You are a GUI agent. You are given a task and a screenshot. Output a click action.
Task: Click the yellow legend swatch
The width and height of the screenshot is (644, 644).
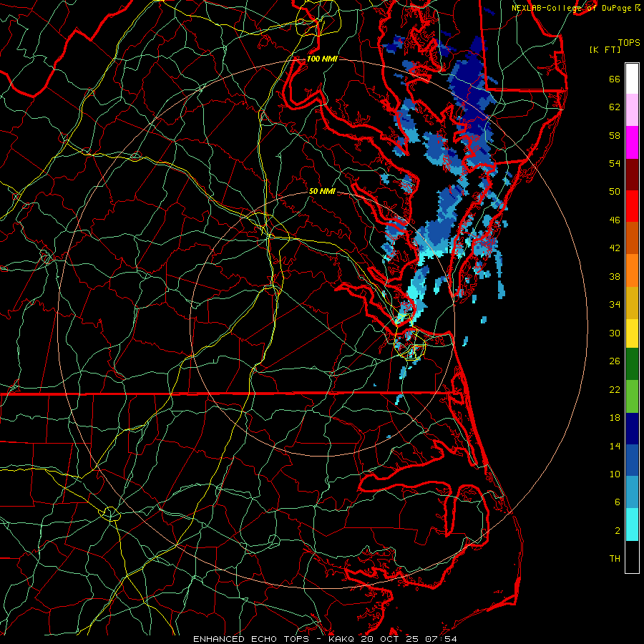pyautogui.click(x=632, y=333)
